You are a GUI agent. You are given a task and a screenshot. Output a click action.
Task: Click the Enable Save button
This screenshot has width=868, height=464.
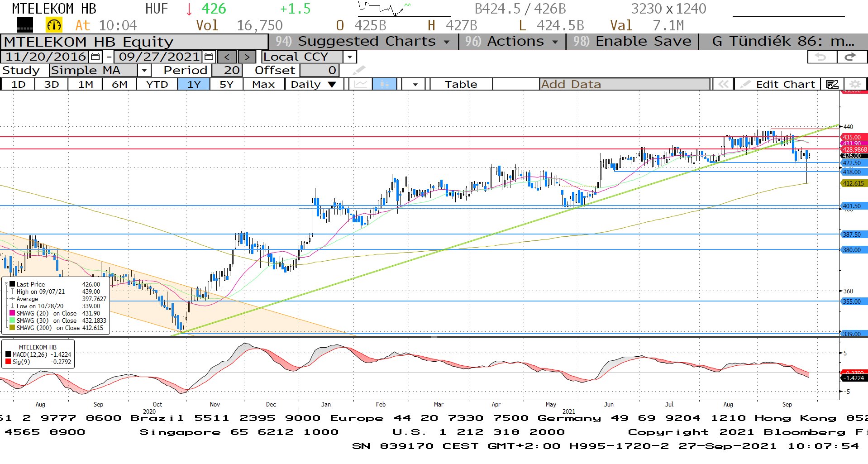632,41
